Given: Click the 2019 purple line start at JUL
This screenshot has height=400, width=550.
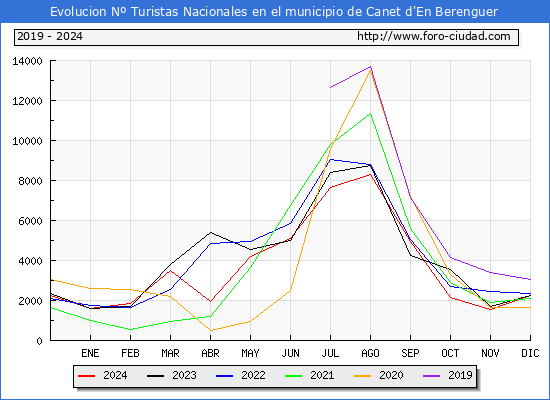Looking at the screenshot, I should click(330, 87).
